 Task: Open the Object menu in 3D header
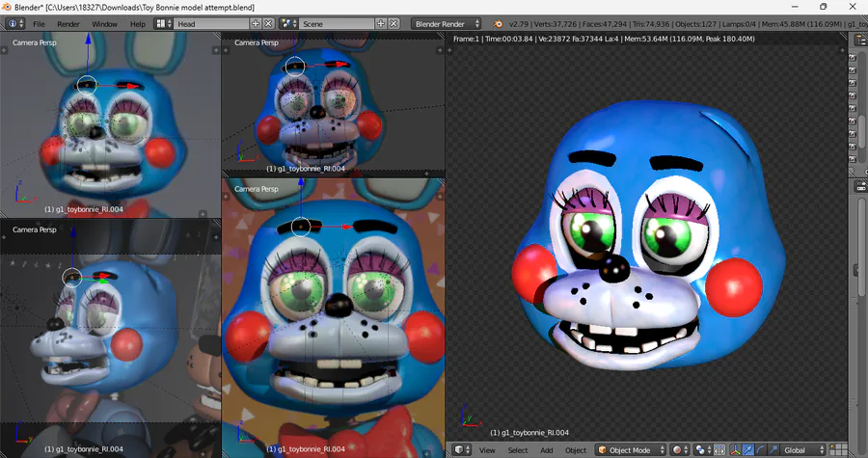pyautogui.click(x=576, y=450)
